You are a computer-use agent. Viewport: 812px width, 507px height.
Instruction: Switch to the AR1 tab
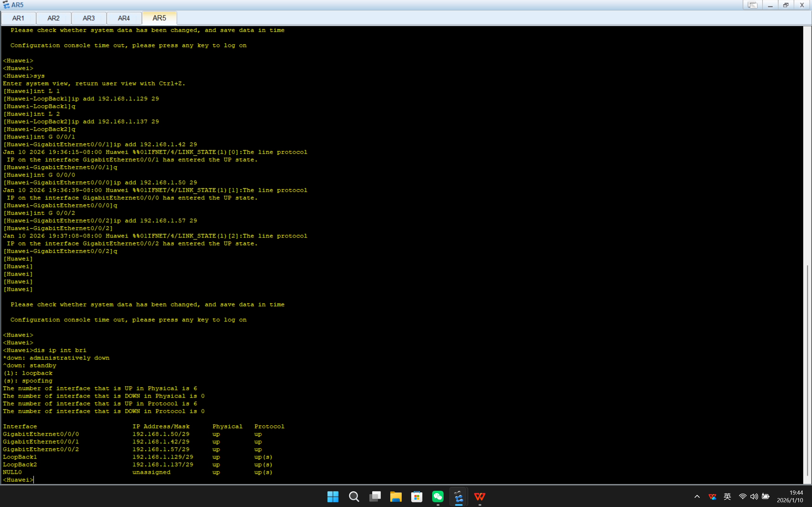point(18,18)
